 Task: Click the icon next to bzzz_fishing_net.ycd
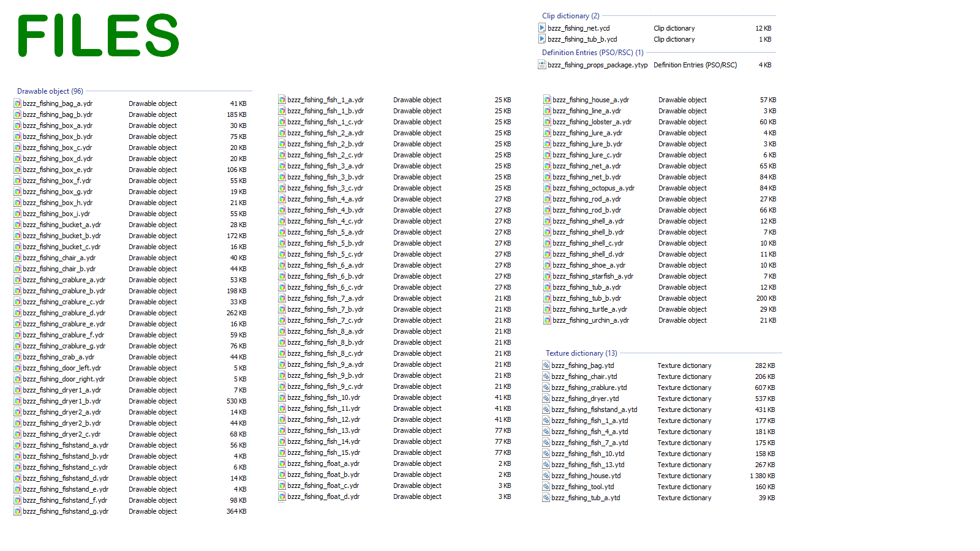[x=541, y=28]
